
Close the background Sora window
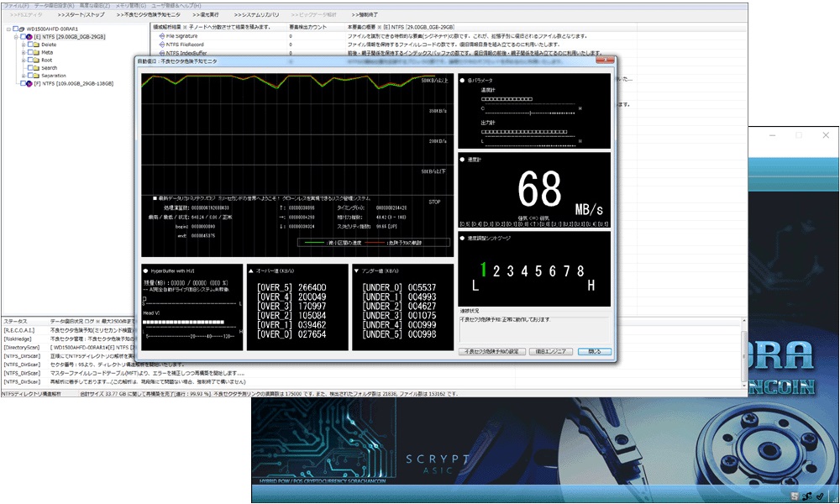click(x=826, y=135)
